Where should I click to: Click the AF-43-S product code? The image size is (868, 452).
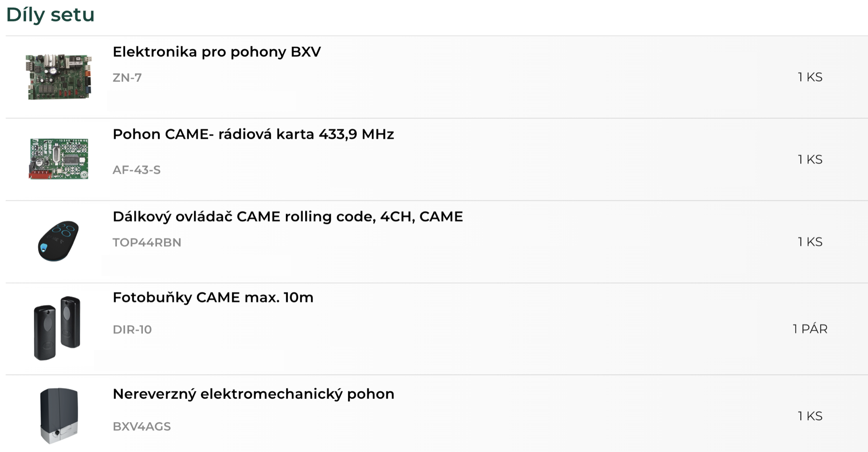[136, 170]
